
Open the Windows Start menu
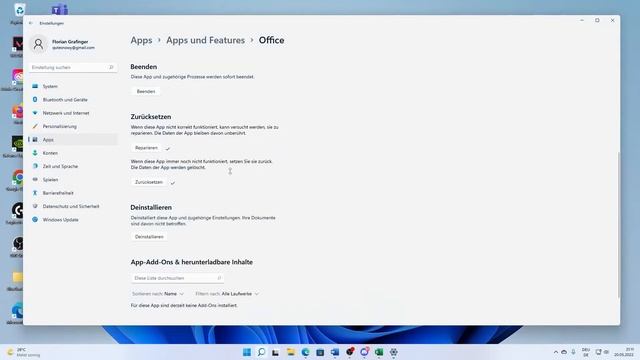(x=247, y=352)
